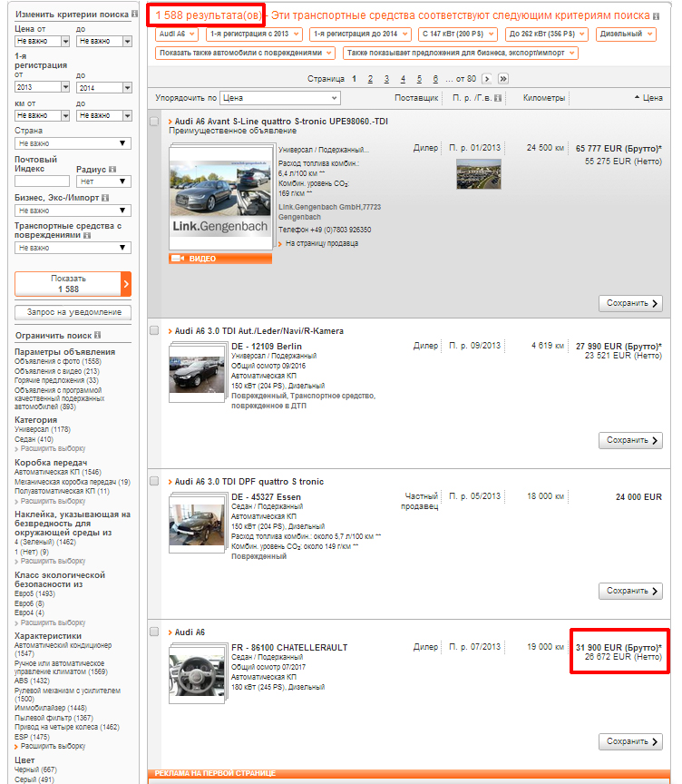Filter by 'Седан (410)' category
Viewport: 682px width, 784px height.
tap(34, 439)
